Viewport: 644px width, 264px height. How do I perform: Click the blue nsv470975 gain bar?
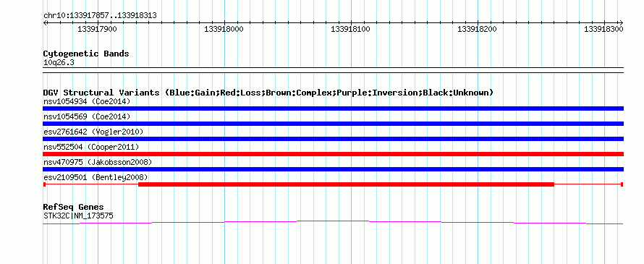333,169
